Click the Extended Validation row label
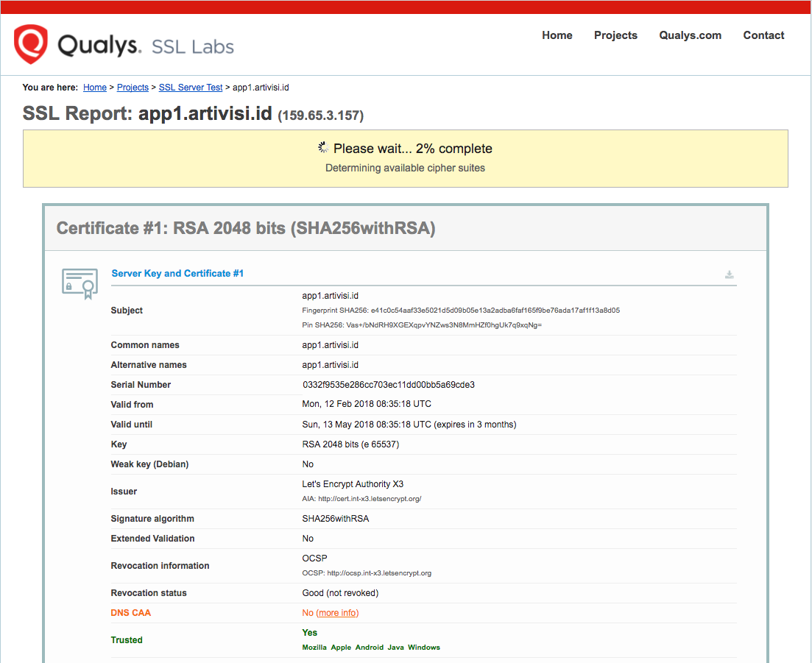Image resolution: width=812 pixels, height=663 pixels. 153,538
